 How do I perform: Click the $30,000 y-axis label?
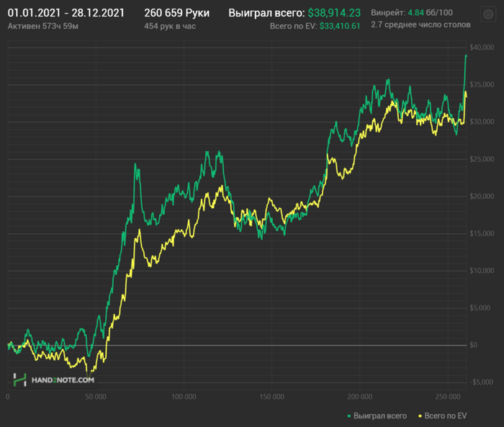(482, 122)
